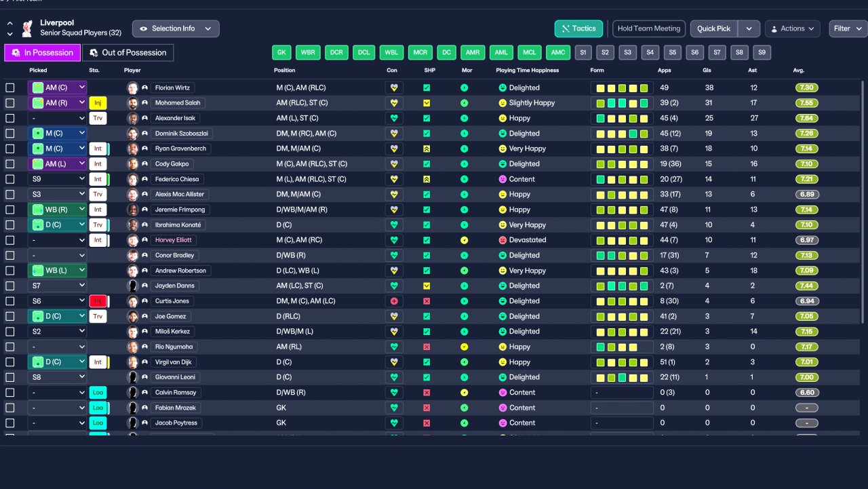Select the GK position pill
This screenshot has height=489, width=868.
point(282,52)
